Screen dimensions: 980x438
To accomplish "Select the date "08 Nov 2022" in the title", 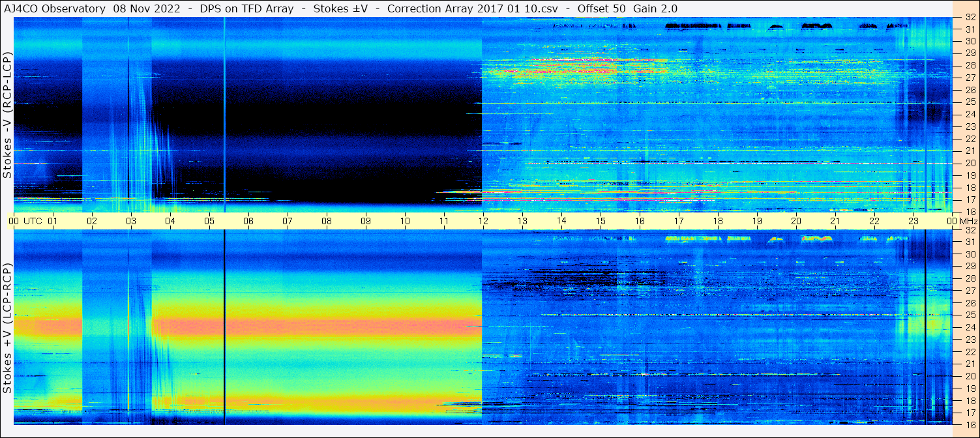I will point(147,9).
